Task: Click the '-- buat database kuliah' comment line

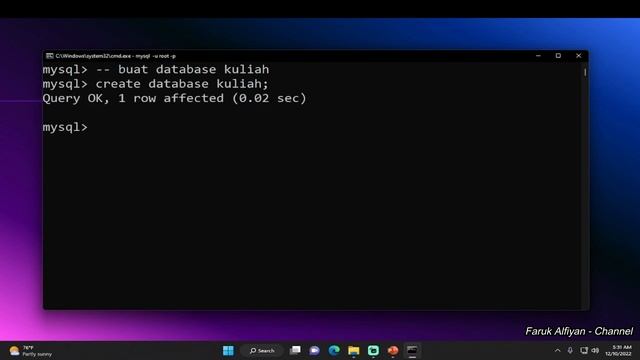Action: (182, 69)
